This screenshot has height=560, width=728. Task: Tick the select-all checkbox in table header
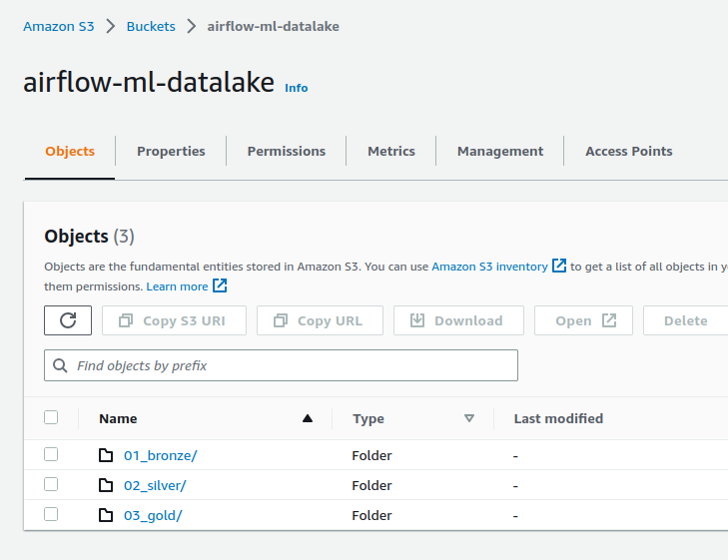(51, 417)
